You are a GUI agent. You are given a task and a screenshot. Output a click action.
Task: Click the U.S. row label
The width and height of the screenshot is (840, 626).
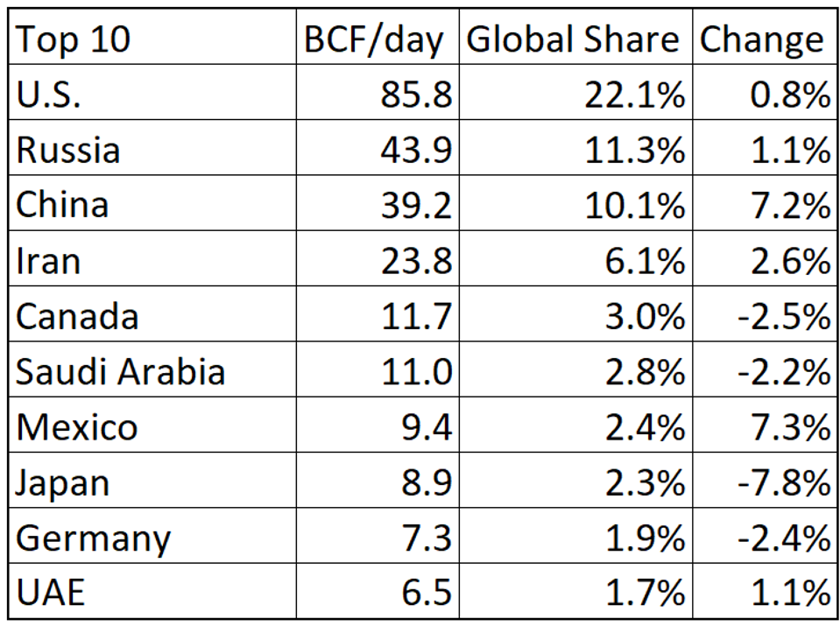[x=49, y=95]
